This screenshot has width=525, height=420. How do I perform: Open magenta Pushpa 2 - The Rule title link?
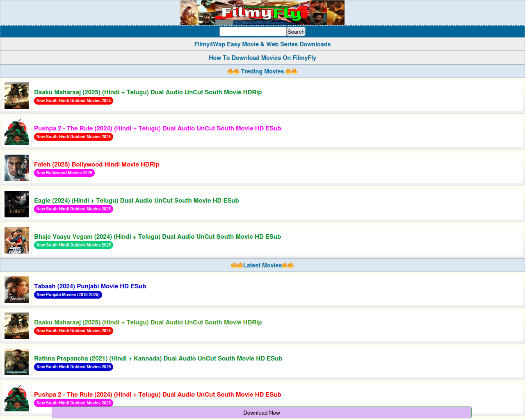coord(157,128)
